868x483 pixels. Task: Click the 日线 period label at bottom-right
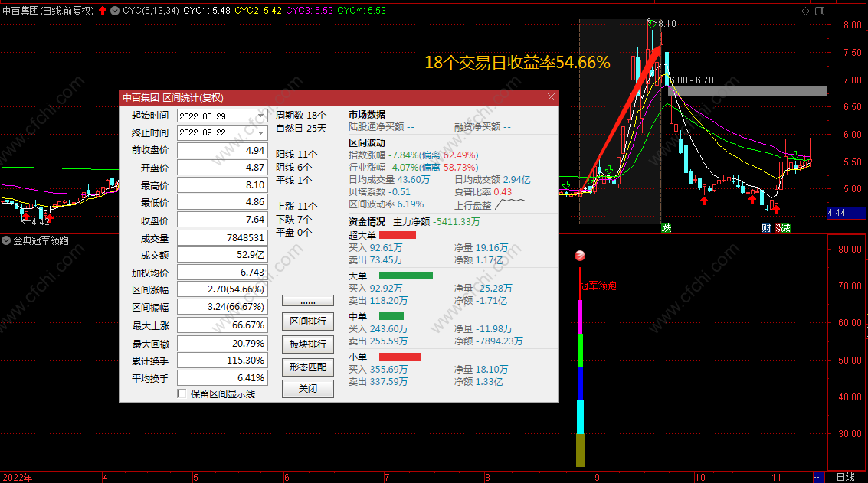click(845, 478)
